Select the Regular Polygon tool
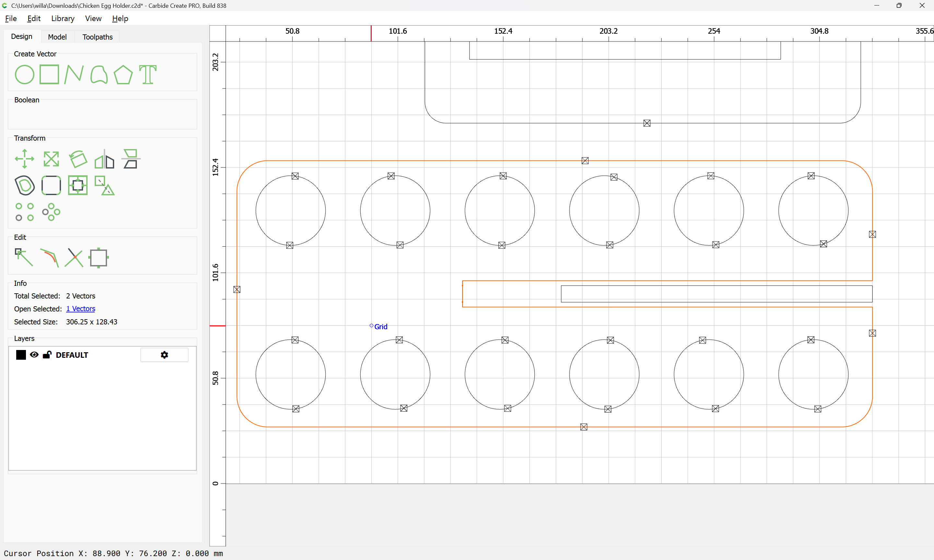934x560 pixels. tap(123, 74)
